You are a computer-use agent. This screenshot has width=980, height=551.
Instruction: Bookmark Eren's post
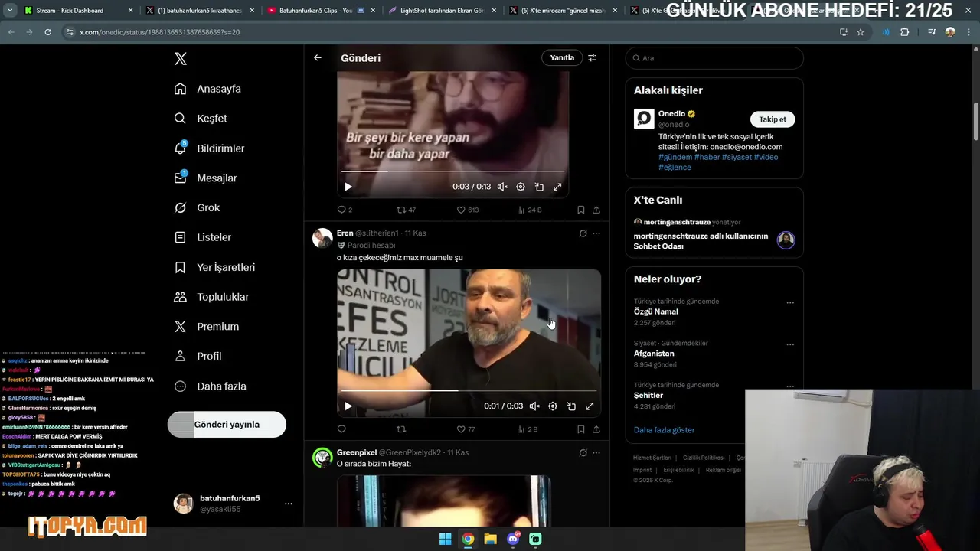pos(580,429)
